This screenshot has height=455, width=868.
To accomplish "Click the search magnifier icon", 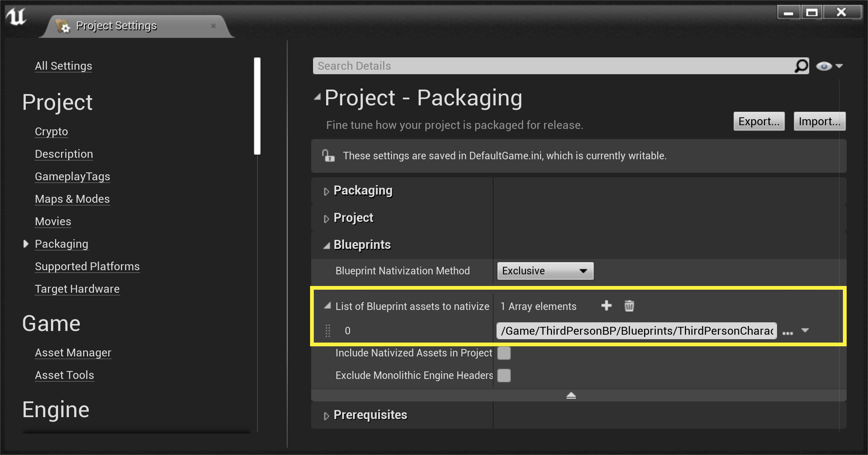I will (801, 66).
